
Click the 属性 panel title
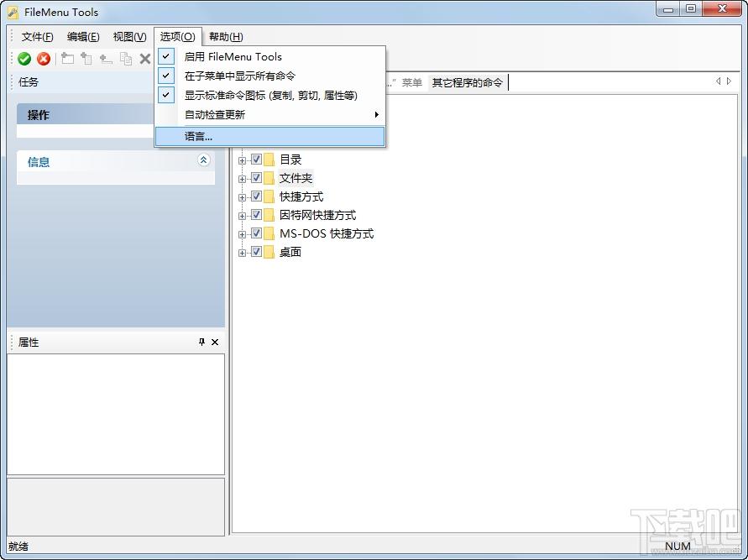coord(29,342)
